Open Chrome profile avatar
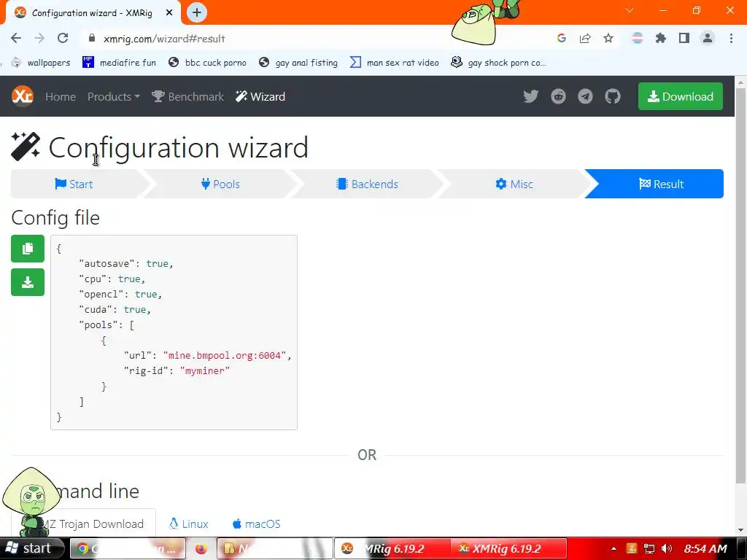Screen dimensions: 747x560 (708, 38)
